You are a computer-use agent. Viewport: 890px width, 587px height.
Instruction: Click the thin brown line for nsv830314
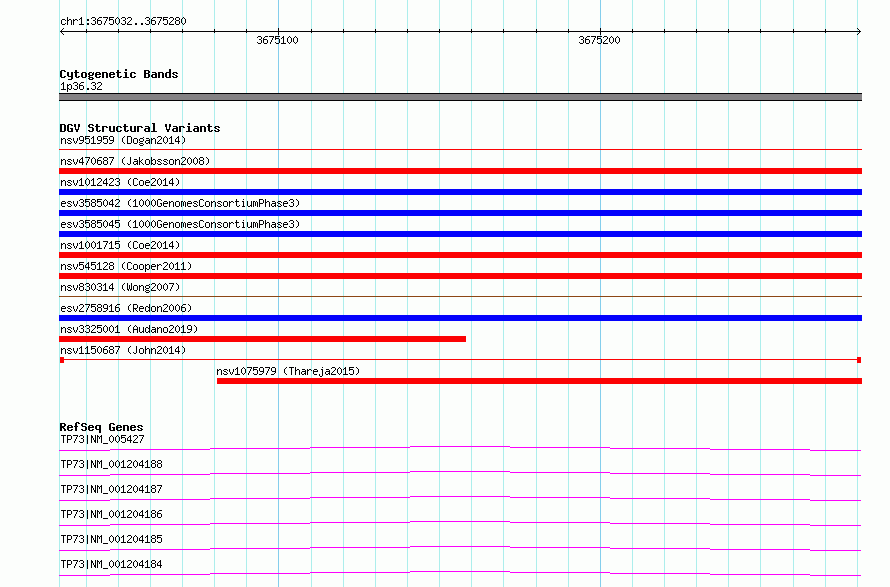click(460, 296)
